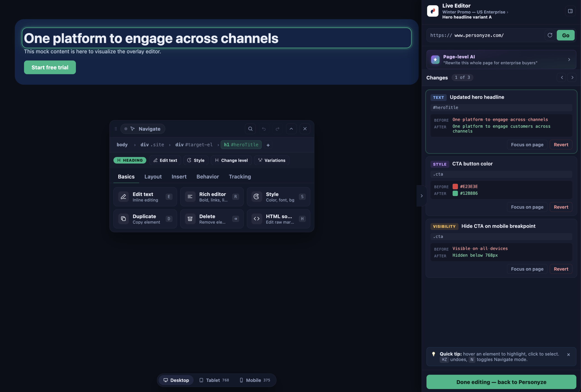This screenshot has width=581, height=392.
Task: Redo the action in toolbar
Action: coord(278,129)
